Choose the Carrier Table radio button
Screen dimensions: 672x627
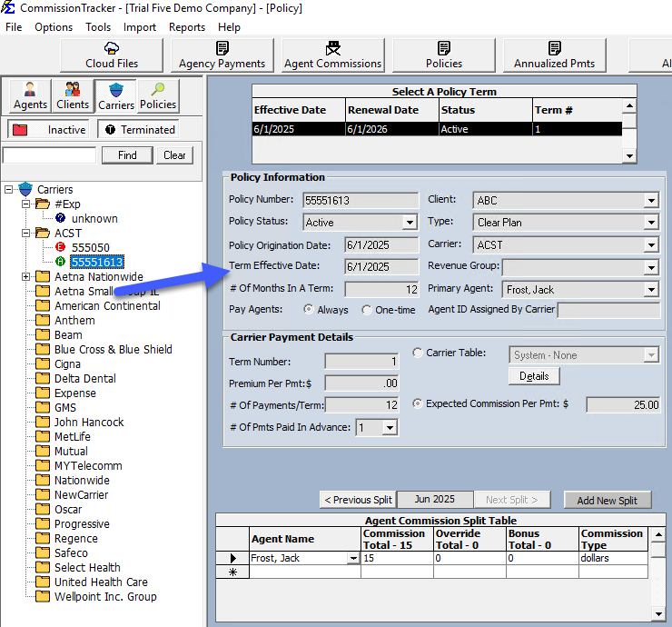418,353
